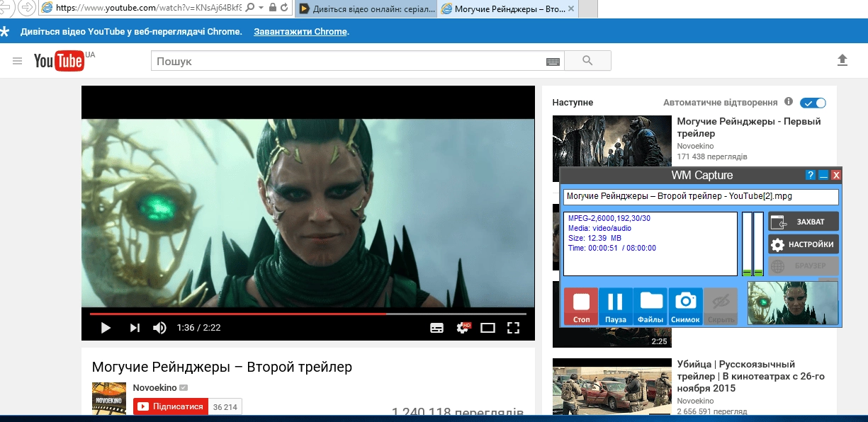
Task: Minimize the WM Capture window
Action: (823, 175)
